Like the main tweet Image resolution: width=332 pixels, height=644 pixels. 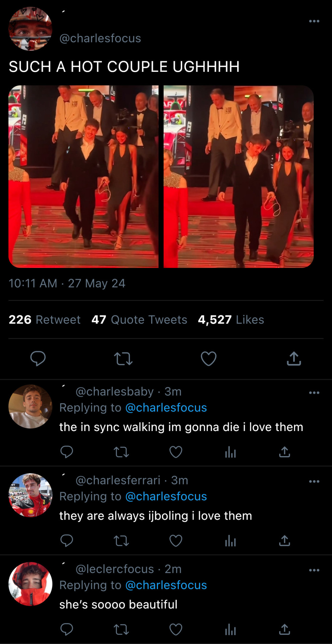pos(208,359)
